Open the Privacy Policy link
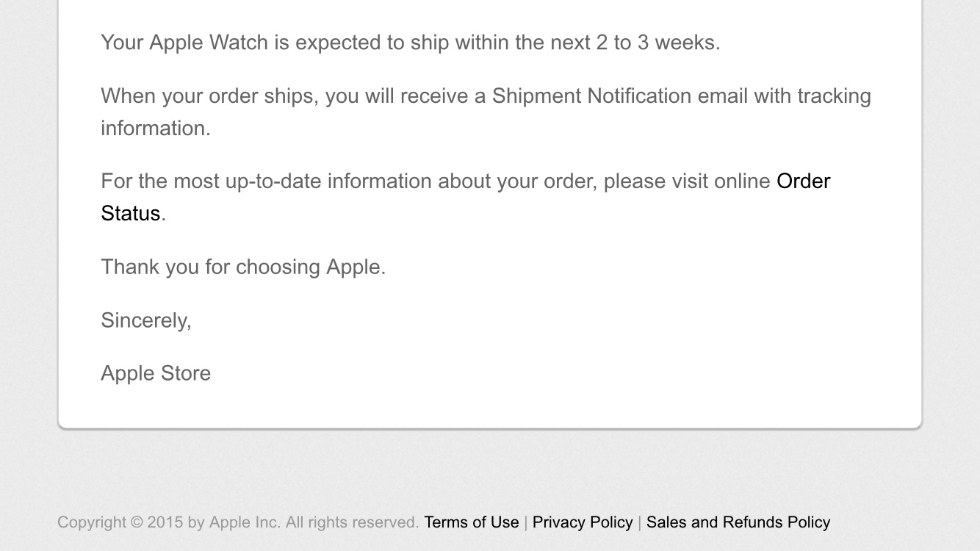Viewport: 980px width, 551px height. pos(582,522)
